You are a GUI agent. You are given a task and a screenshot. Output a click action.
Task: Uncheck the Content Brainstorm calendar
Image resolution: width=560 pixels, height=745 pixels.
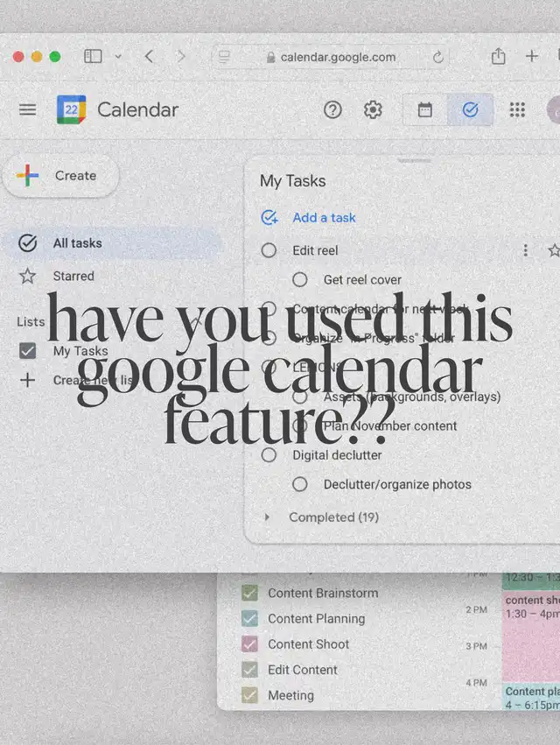click(x=249, y=594)
